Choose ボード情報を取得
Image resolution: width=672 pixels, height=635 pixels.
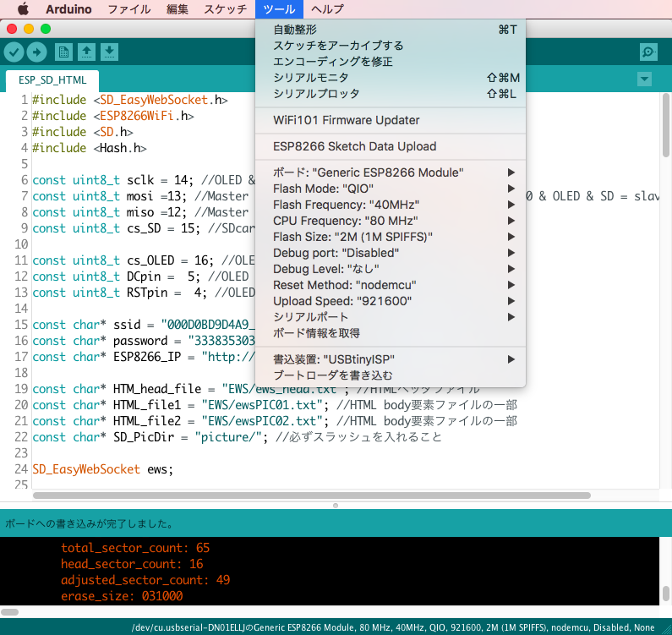tap(391, 333)
